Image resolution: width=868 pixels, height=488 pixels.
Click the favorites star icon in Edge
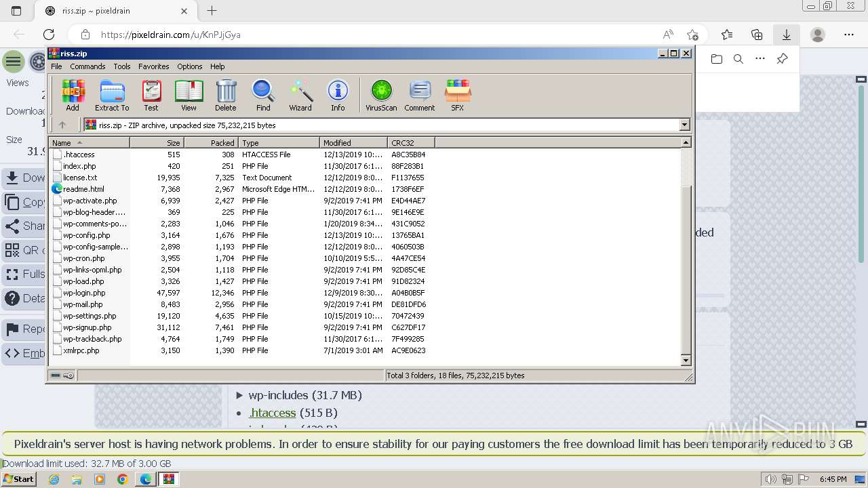pyautogui.click(x=727, y=35)
